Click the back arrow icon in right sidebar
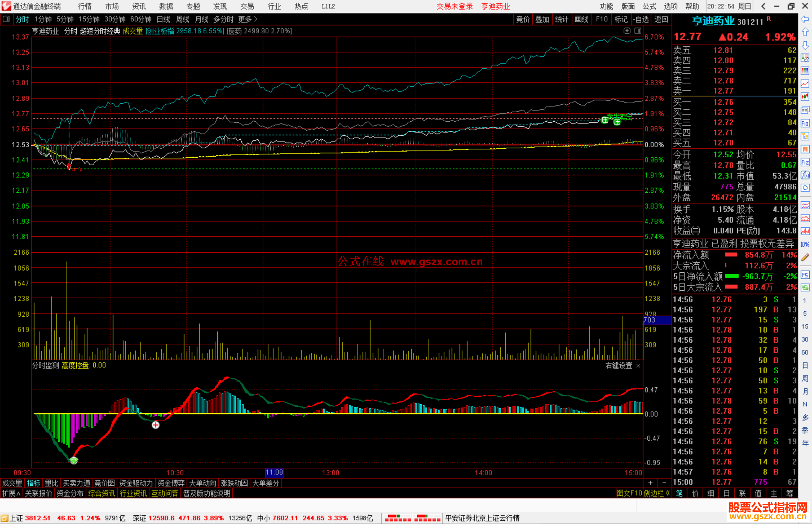The width and height of the screenshot is (812, 524). [805, 19]
